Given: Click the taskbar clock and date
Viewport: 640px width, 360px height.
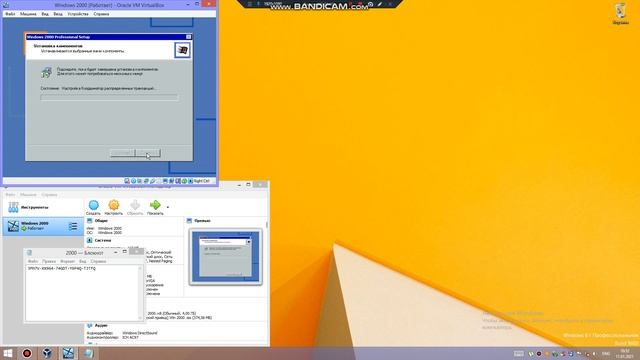Looking at the screenshot, I should click(x=624, y=354).
